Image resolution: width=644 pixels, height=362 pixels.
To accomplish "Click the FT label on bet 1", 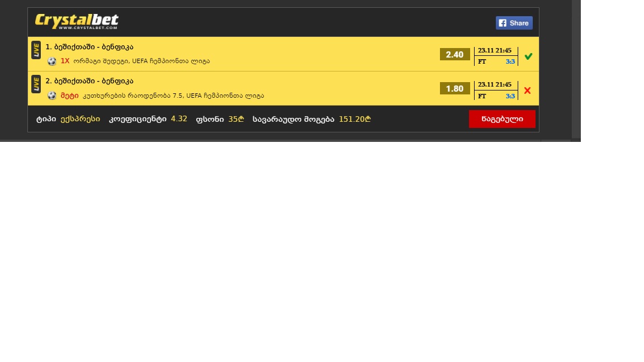I will point(482,61).
